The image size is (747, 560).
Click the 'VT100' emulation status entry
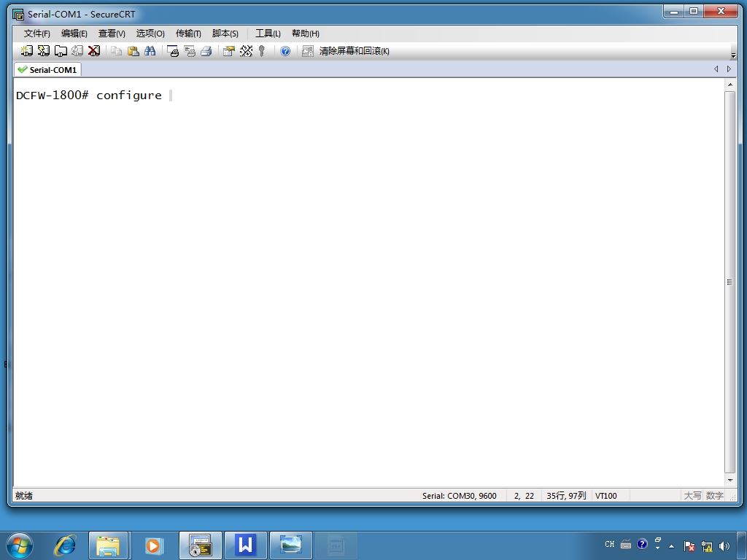pyautogui.click(x=606, y=496)
